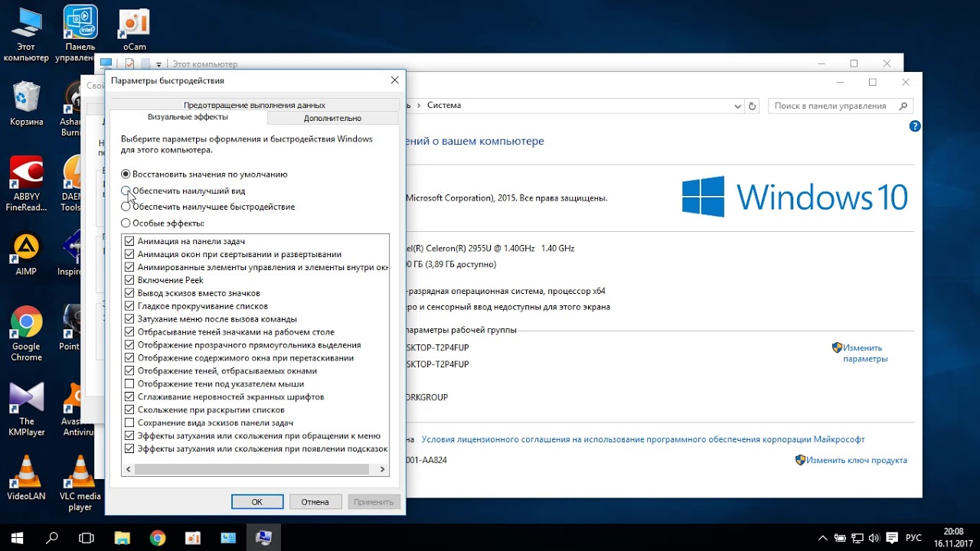
Task: Uncheck 'Сглаживание неровностей экранных шрифтов'
Action: click(x=129, y=397)
